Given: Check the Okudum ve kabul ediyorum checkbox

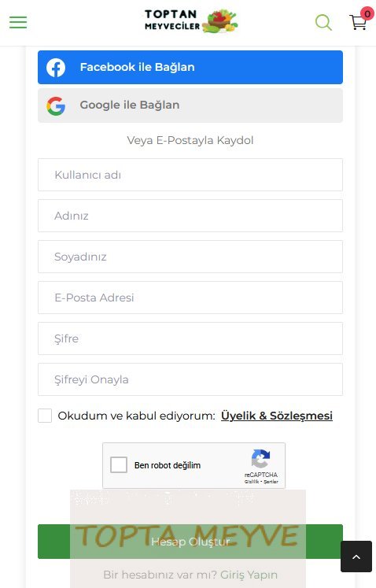Looking at the screenshot, I should [x=45, y=416].
